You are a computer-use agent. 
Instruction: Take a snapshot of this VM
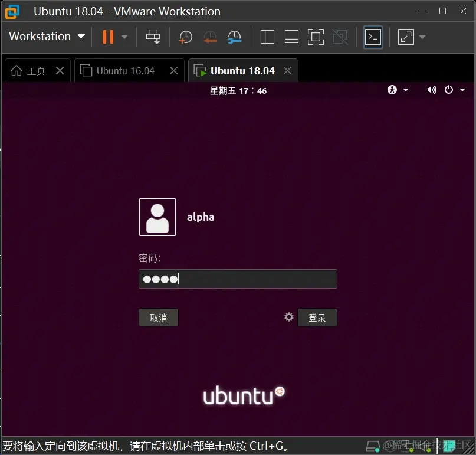click(x=185, y=37)
